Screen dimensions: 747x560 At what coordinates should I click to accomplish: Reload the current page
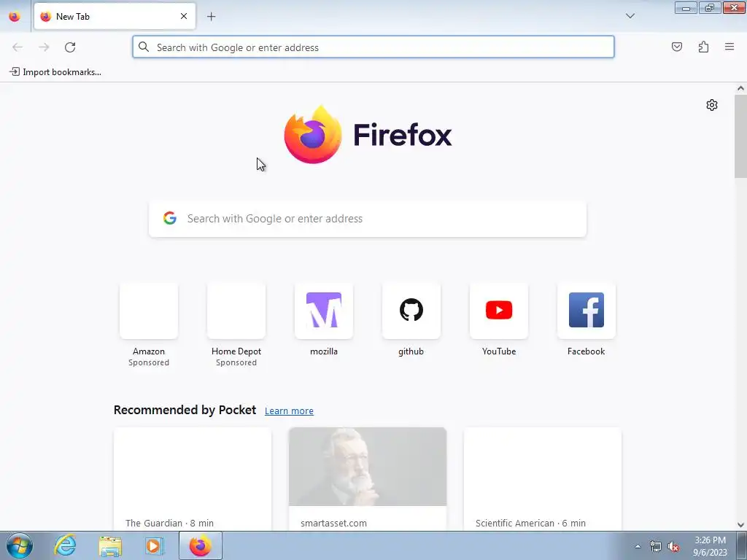70,47
